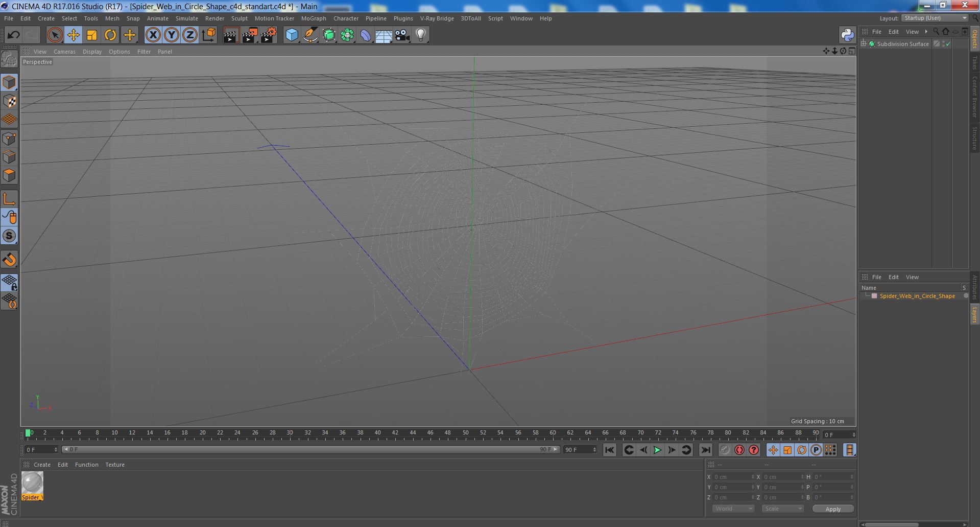
Task: Click the layers panel horizontal scrollbar
Action: (x=892, y=524)
